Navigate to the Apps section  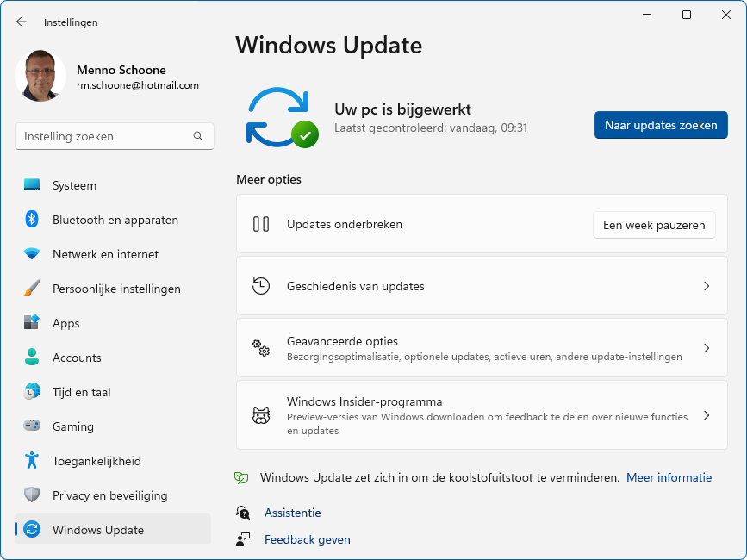click(113, 323)
